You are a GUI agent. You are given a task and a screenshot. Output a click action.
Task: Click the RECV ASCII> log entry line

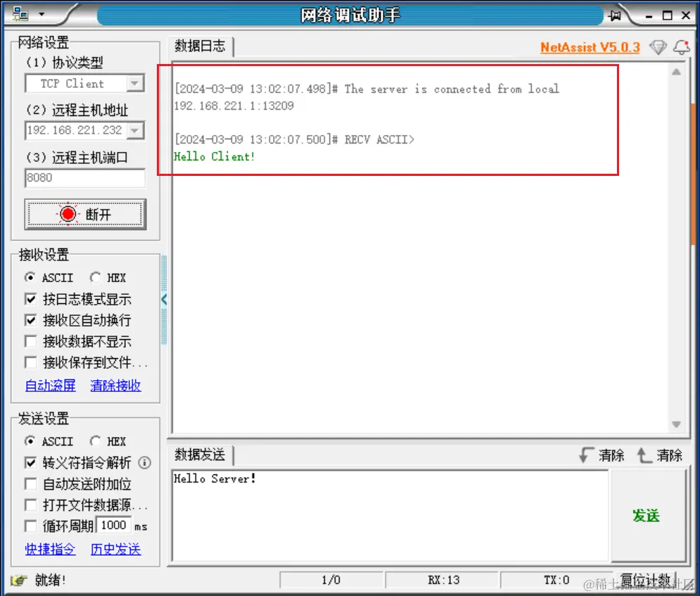click(295, 140)
